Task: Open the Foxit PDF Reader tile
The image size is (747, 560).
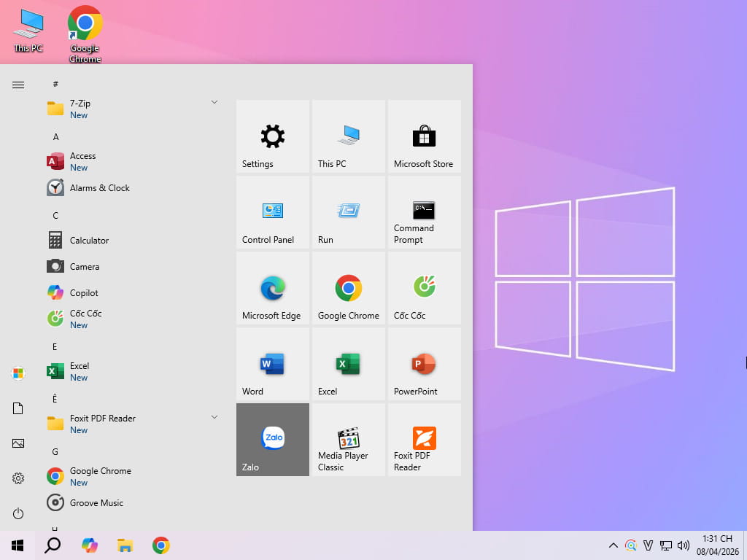Action: click(x=424, y=439)
